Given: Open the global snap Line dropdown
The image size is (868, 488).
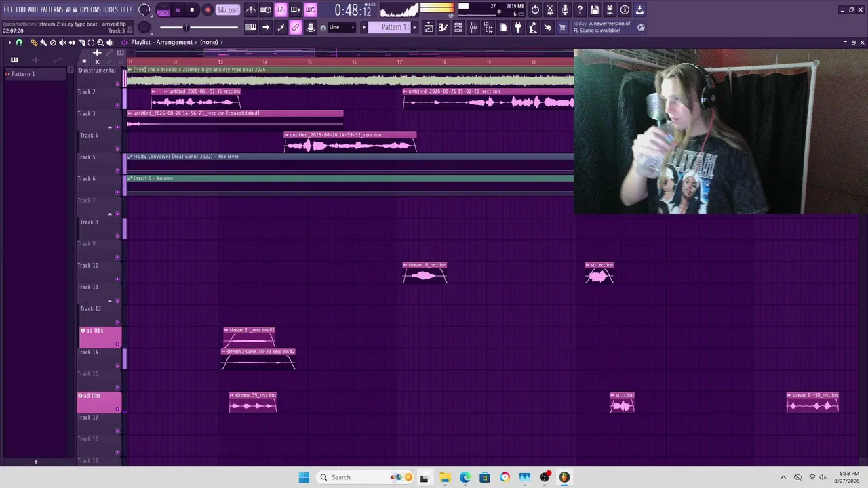Looking at the screenshot, I should click(342, 27).
